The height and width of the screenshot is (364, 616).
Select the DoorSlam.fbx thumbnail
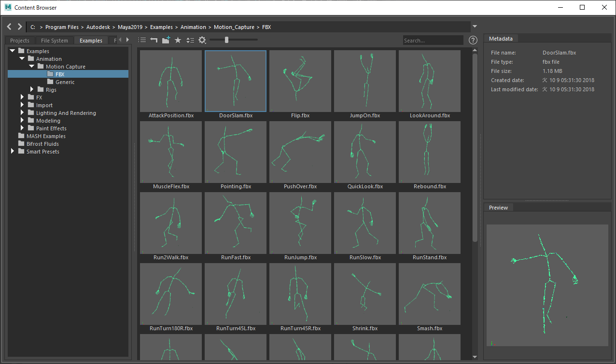(x=236, y=81)
